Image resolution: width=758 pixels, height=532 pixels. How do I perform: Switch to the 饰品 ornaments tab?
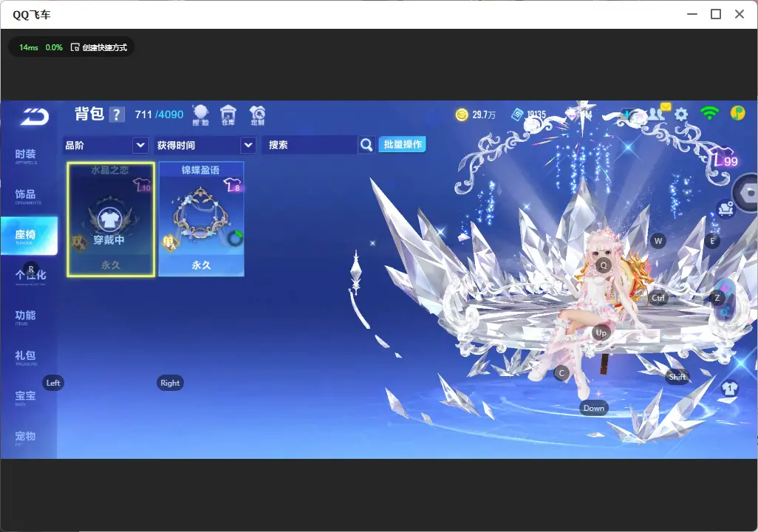(26, 196)
